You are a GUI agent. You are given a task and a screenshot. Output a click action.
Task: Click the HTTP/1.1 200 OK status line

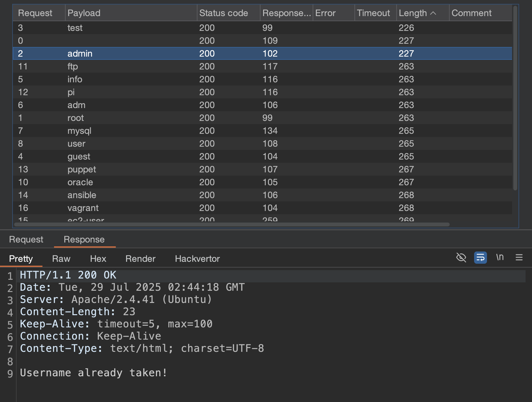[68, 275]
